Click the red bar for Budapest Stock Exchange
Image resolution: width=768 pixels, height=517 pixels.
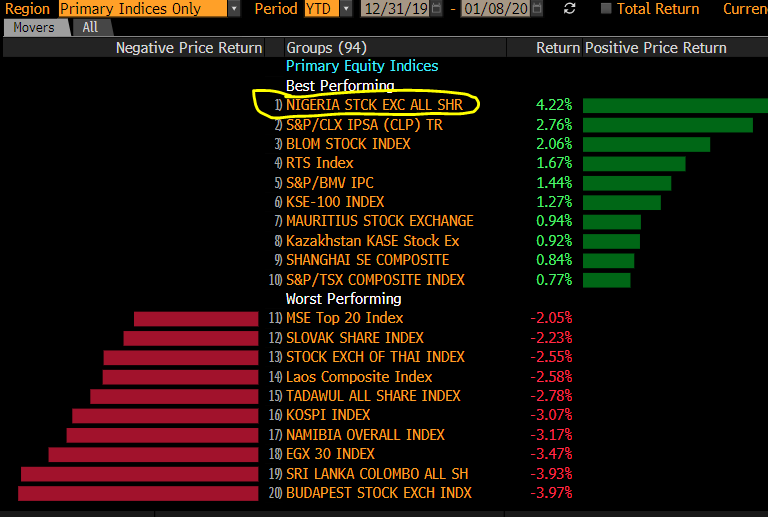tap(139, 493)
